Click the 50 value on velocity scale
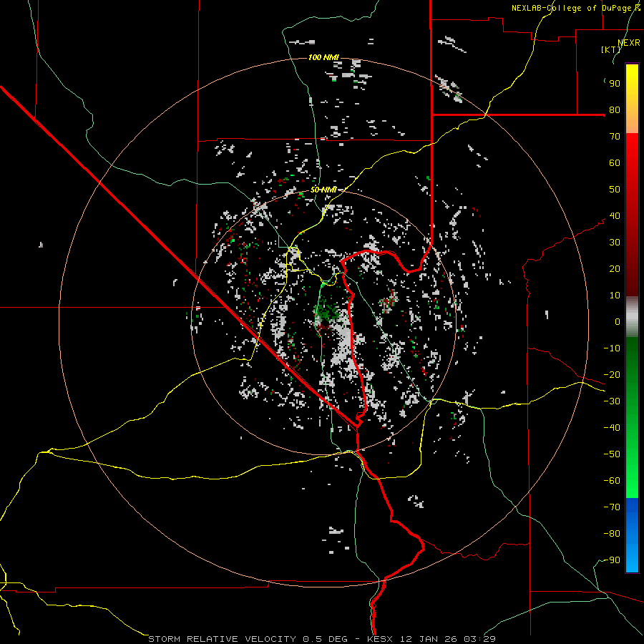Image resolution: width=644 pixels, height=644 pixels. (x=615, y=190)
